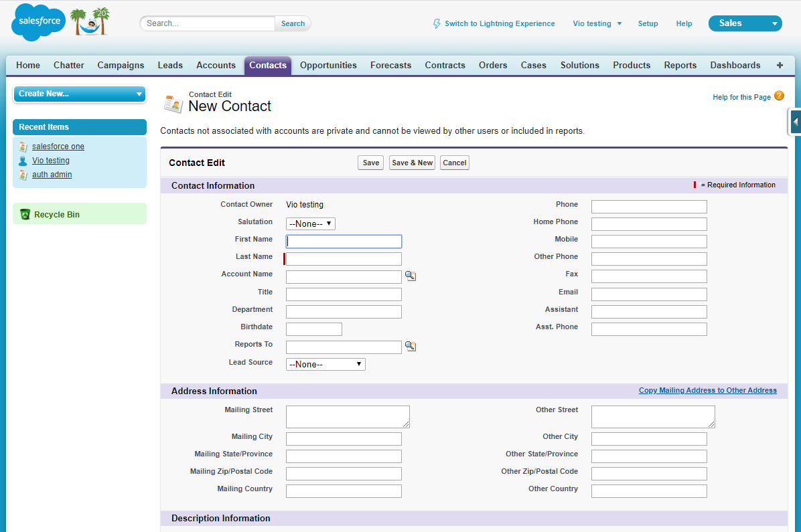Open recent item Vio testing

pos(51,161)
